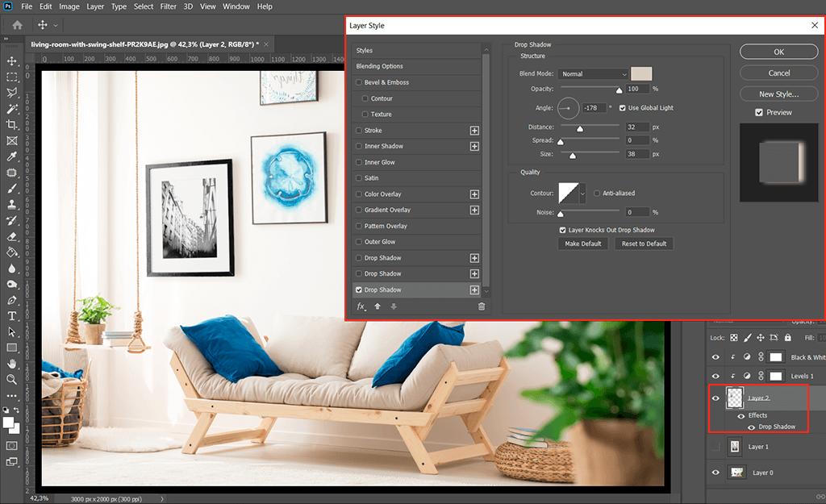Hide the Levels 1 adjustment layer
The width and height of the screenshot is (826, 504).
(x=715, y=376)
